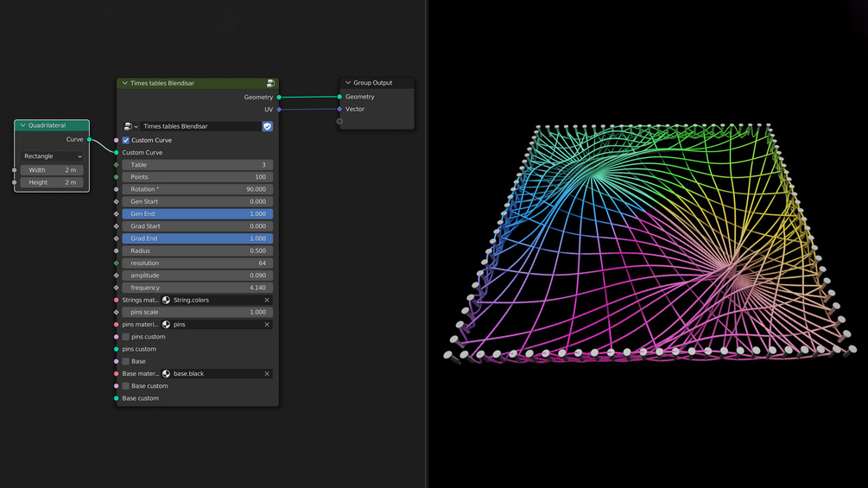Click the Grad End slider
The width and height of the screenshot is (868, 488).
pyautogui.click(x=197, y=238)
